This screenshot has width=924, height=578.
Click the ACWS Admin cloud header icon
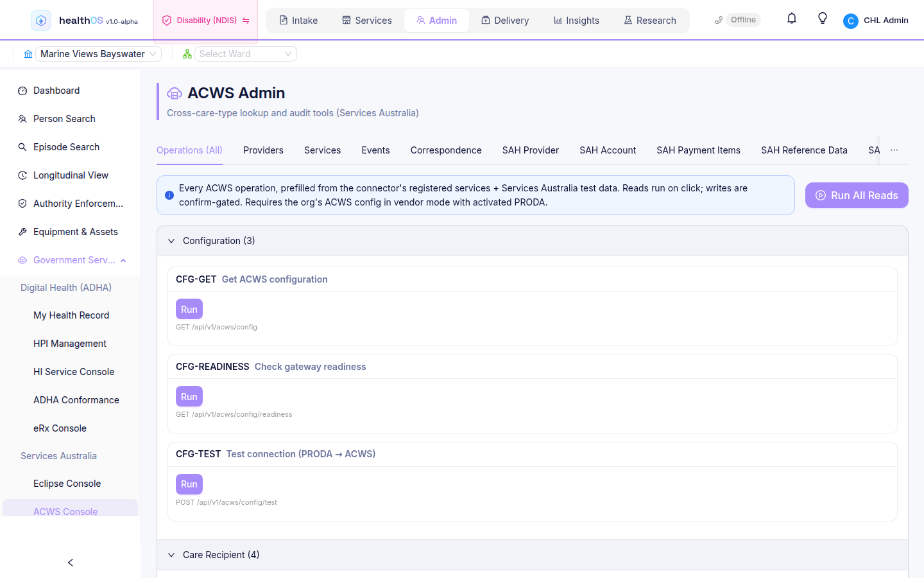175,94
